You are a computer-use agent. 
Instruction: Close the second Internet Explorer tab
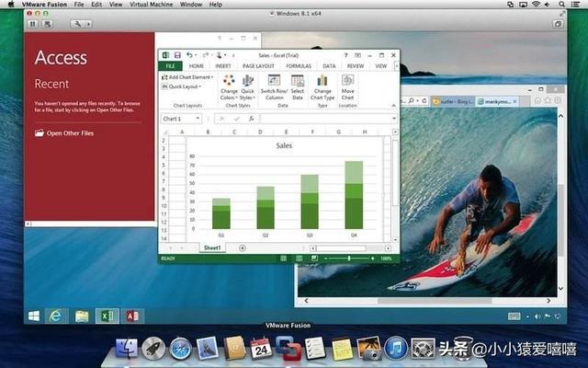click(x=514, y=101)
